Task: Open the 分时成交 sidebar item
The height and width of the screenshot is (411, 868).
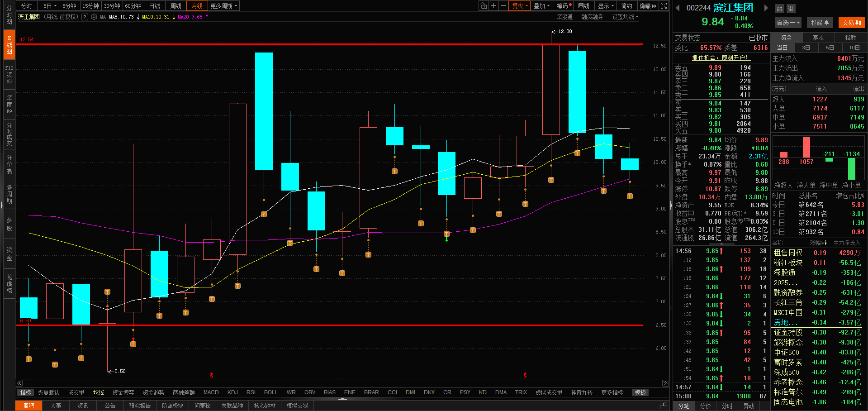Action: (x=9, y=134)
